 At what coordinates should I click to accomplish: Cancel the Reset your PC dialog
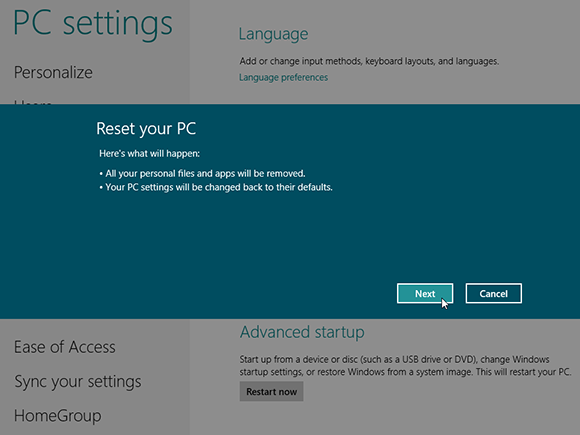click(493, 293)
